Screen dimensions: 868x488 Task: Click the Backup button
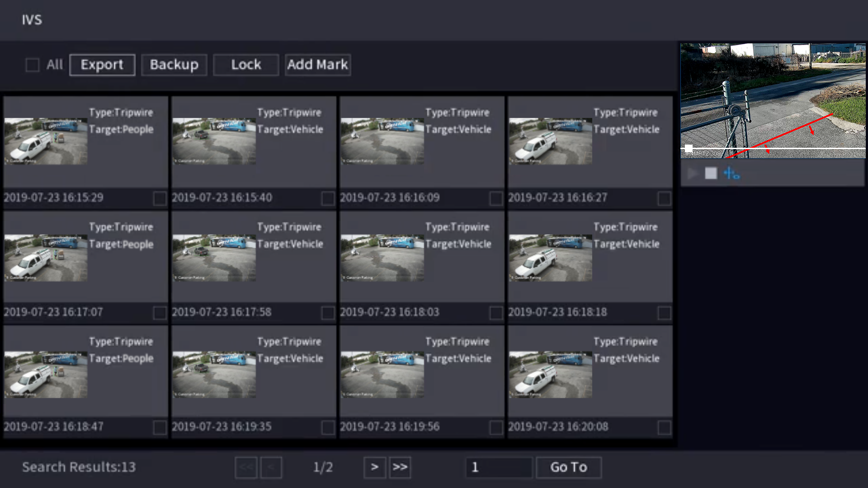[x=174, y=65]
